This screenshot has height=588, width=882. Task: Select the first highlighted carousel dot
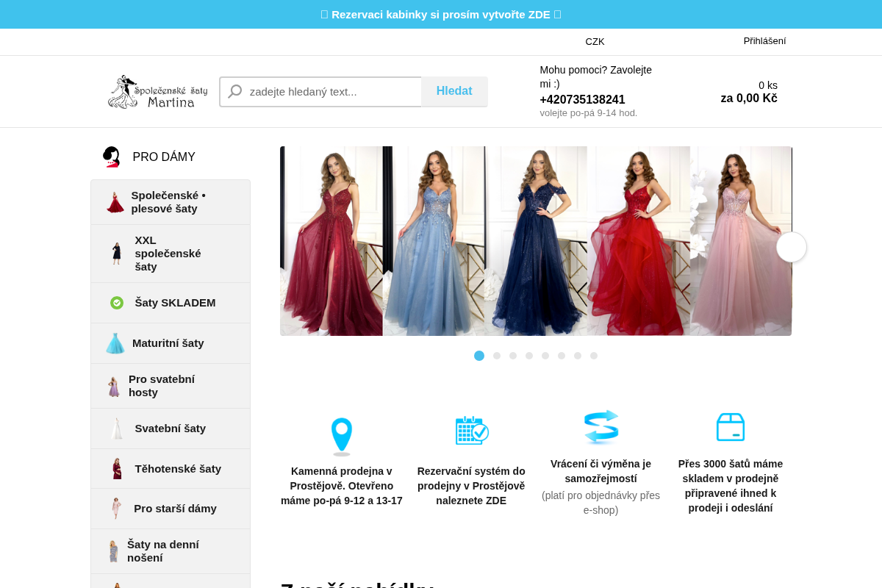[479, 356]
